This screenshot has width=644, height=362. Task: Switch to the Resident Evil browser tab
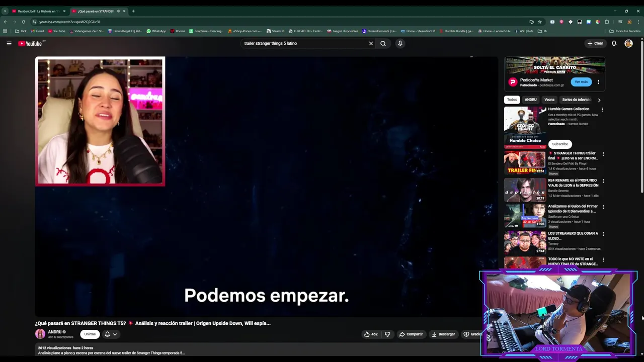pos(38,11)
